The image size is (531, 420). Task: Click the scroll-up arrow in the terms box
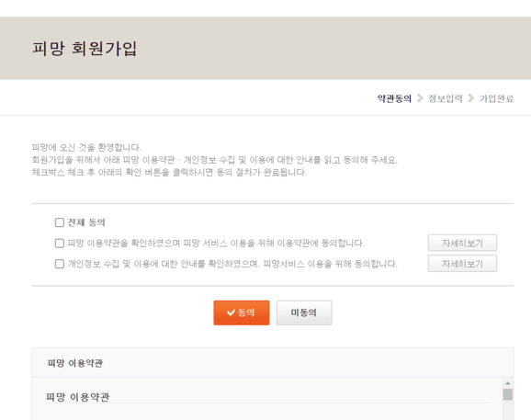pos(508,383)
